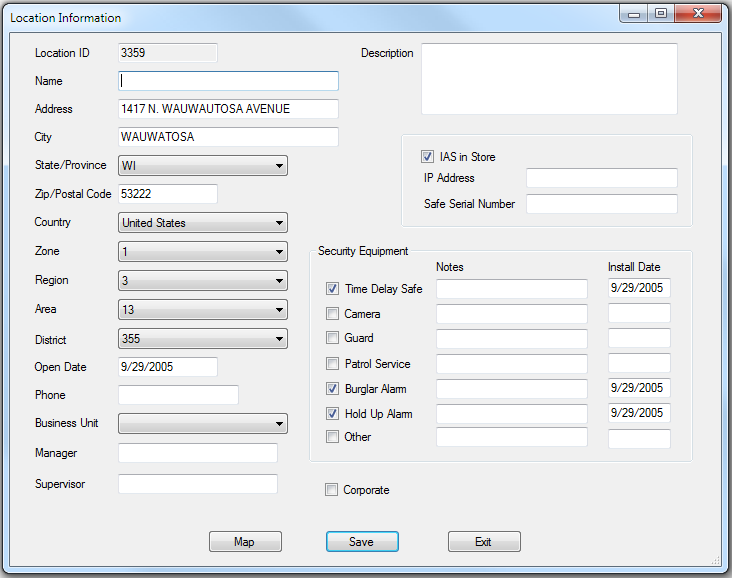Open the State/Province dropdown
Viewport: 732px width, 578px height.
[203, 165]
